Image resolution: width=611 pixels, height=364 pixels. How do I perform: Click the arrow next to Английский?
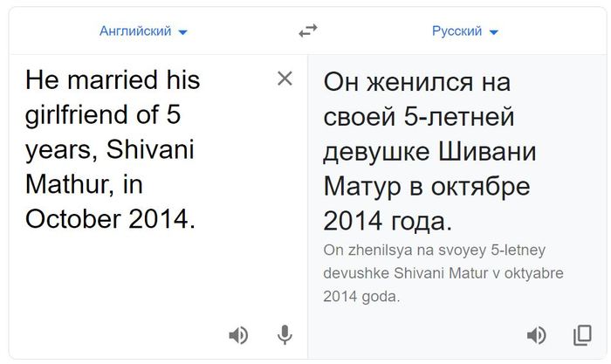click(x=182, y=32)
